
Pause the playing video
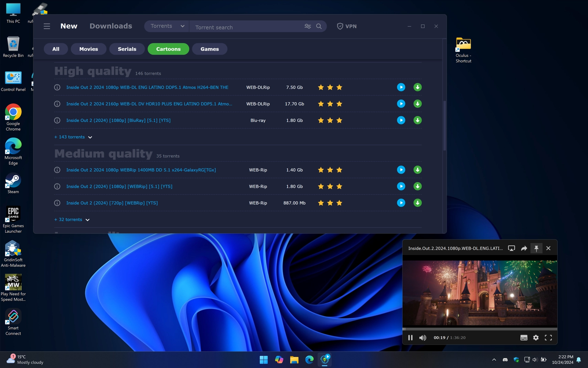410,338
